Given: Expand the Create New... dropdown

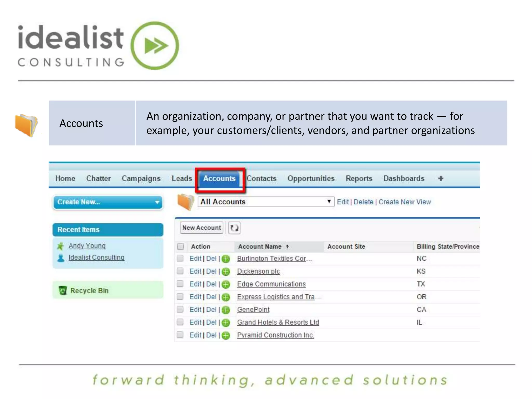Looking at the screenshot, I should (x=108, y=202).
